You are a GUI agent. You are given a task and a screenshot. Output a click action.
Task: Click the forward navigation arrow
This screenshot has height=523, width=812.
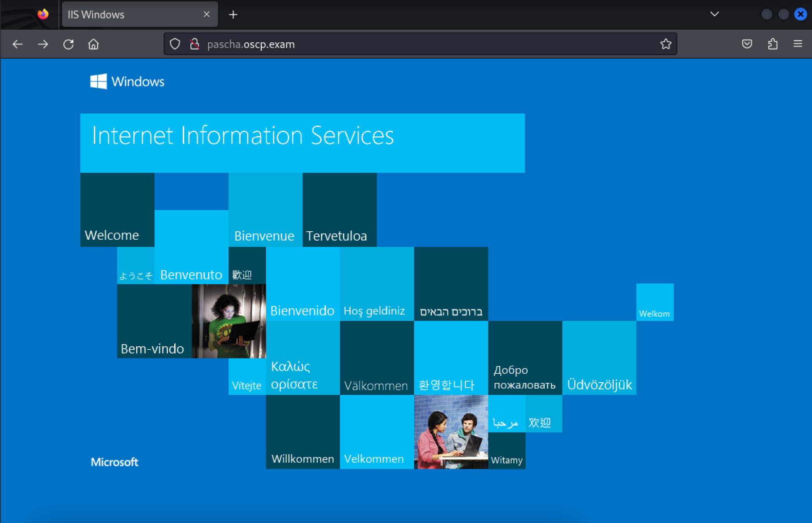[43, 44]
